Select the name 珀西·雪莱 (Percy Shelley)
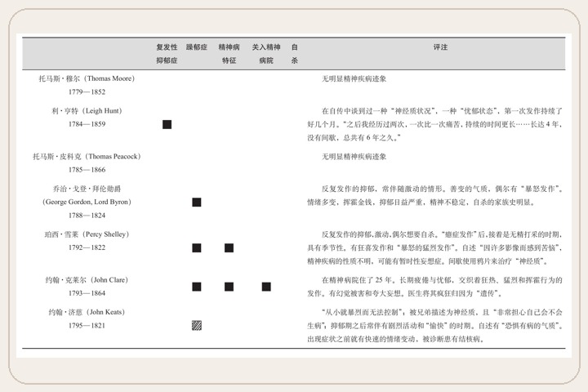This screenshot has width=588, height=392. (x=87, y=234)
